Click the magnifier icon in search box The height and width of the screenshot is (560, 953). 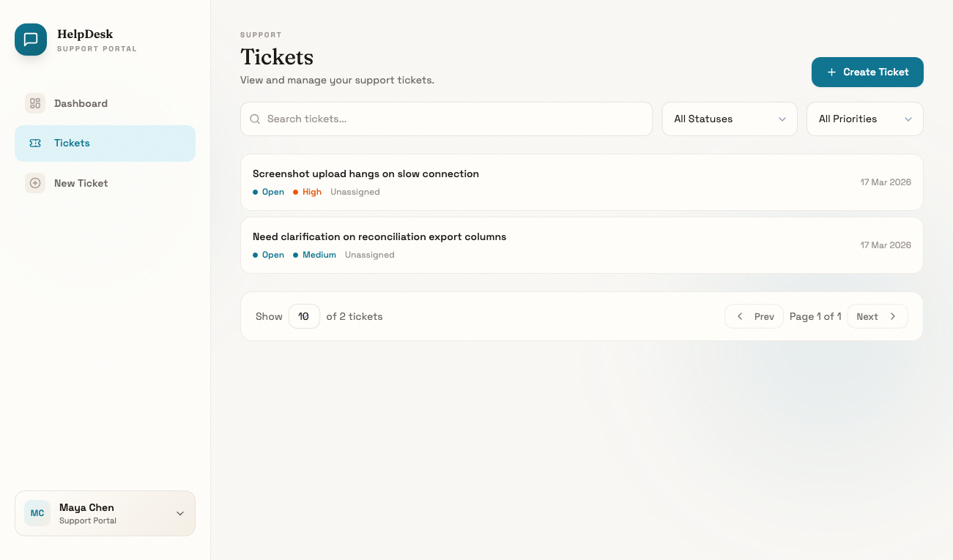click(255, 119)
